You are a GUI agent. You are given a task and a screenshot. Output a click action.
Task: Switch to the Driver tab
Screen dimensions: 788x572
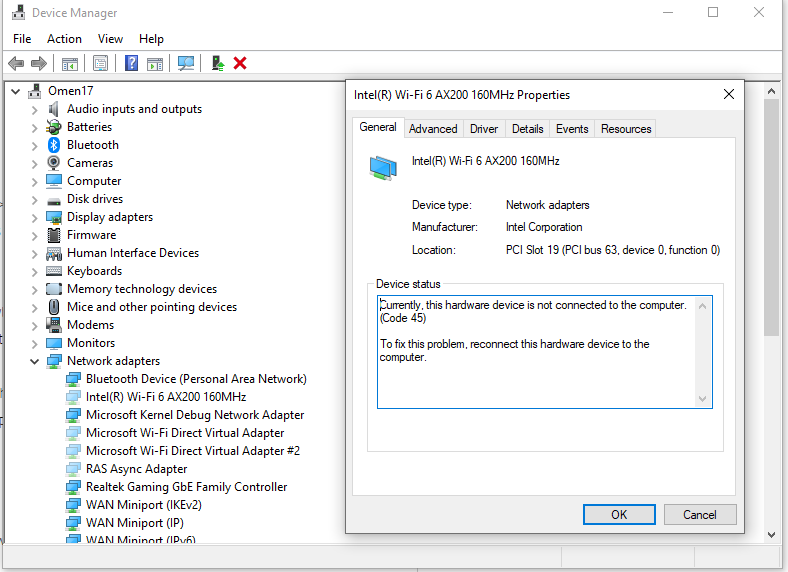(x=483, y=129)
